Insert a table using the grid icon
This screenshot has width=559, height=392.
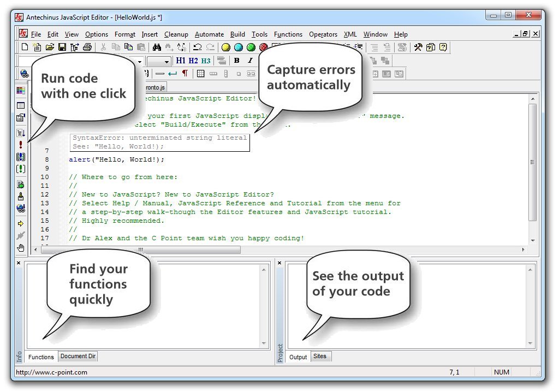coord(201,74)
